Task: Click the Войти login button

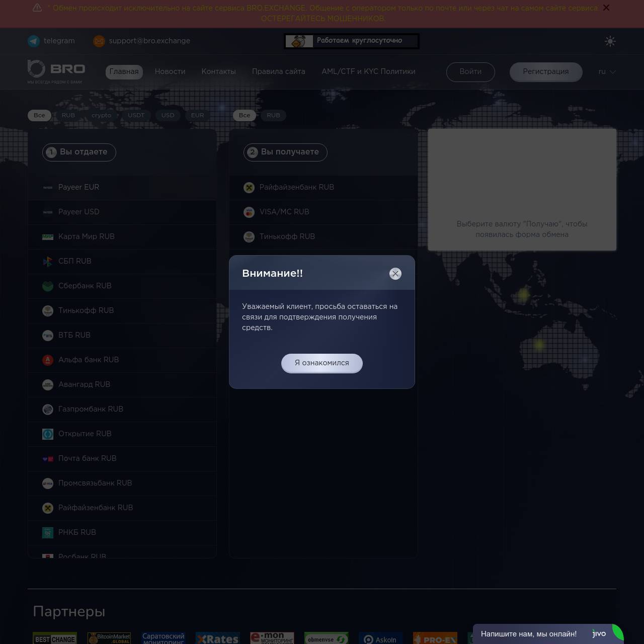Action: pyautogui.click(x=470, y=72)
